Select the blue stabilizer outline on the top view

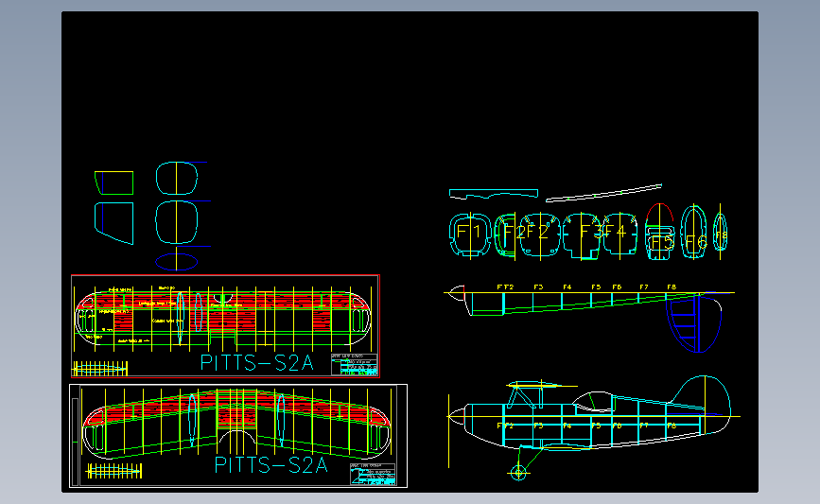693,323
